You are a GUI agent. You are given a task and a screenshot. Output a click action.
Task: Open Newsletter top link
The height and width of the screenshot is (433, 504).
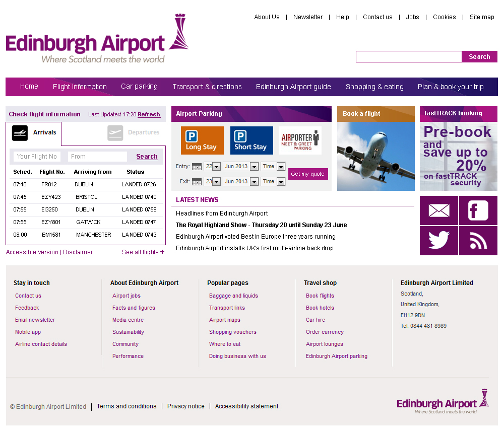click(x=307, y=17)
